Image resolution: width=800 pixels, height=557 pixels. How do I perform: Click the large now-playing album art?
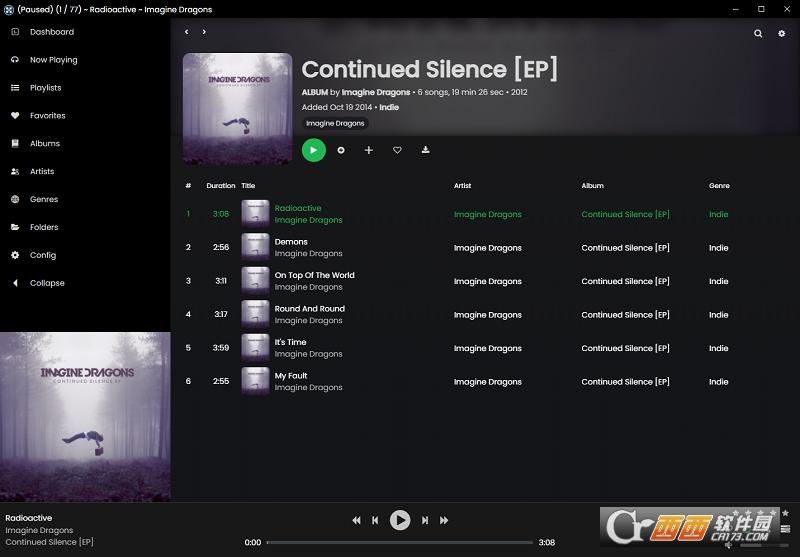85,417
